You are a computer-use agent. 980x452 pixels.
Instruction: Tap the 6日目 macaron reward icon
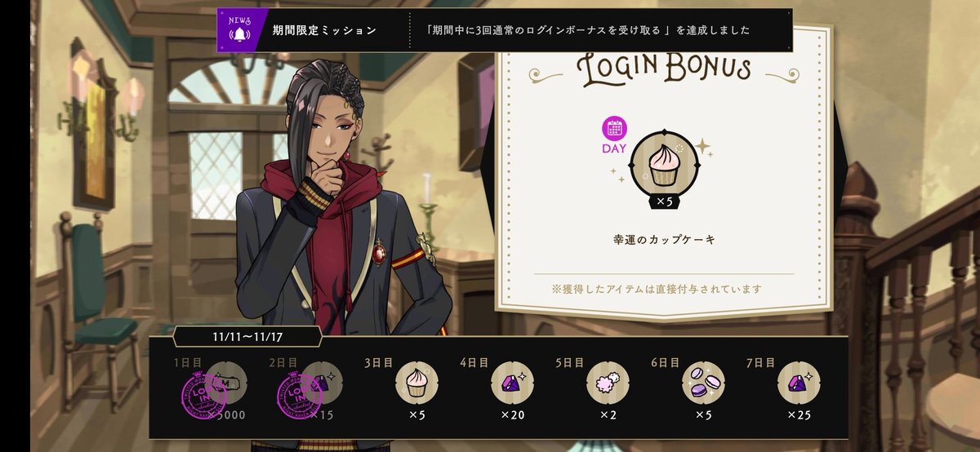coord(703,383)
